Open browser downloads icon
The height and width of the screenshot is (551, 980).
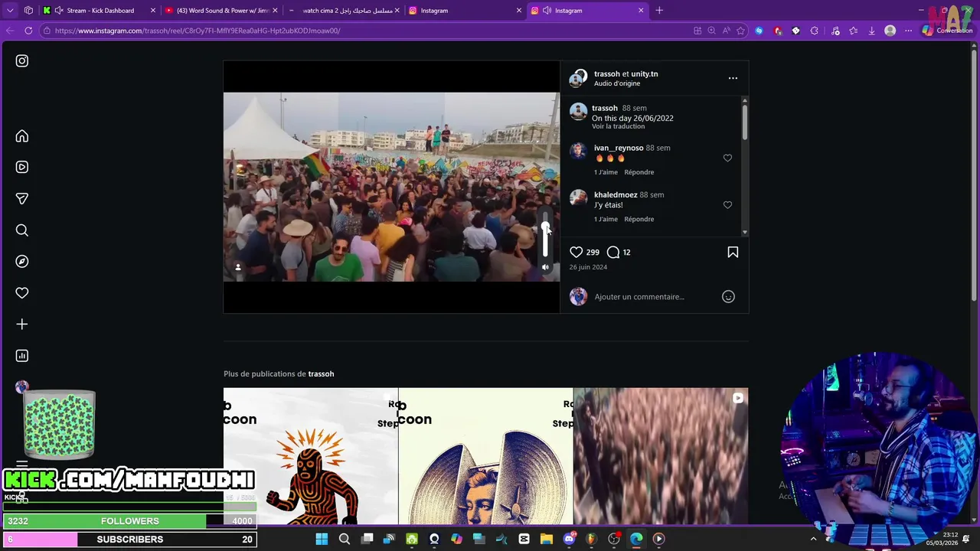pyautogui.click(x=871, y=31)
